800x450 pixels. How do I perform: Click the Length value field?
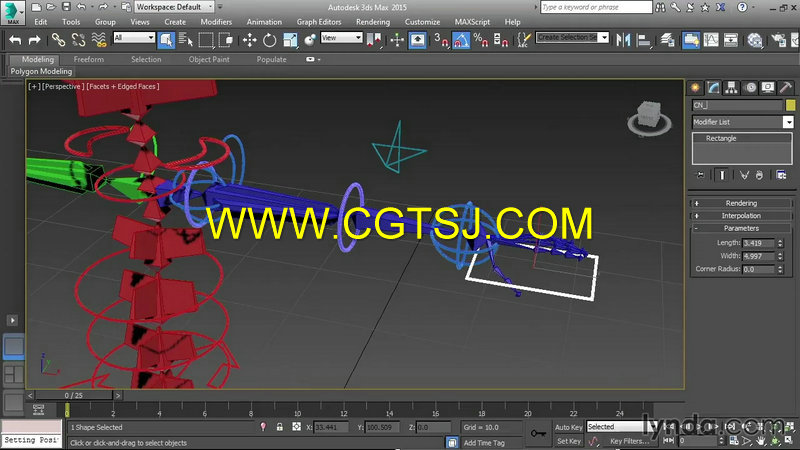(x=758, y=243)
